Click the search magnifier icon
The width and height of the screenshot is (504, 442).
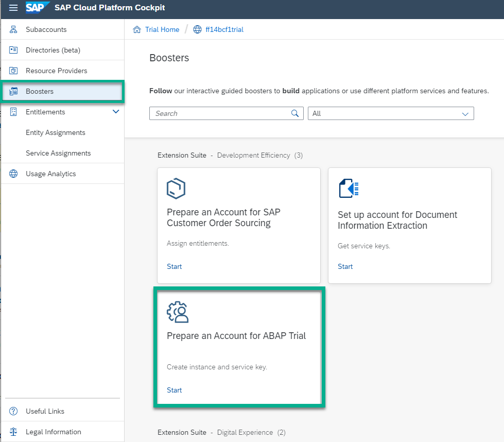[x=295, y=113]
